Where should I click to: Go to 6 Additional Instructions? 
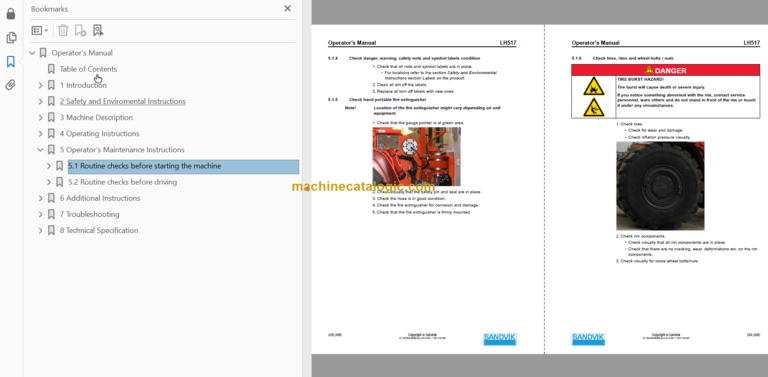pyautogui.click(x=100, y=198)
